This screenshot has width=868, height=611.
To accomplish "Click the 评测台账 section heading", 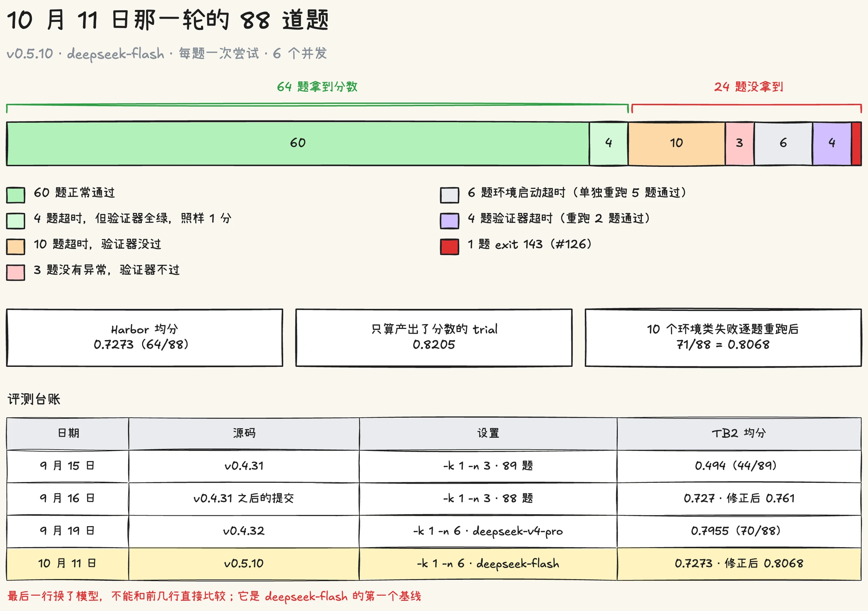I will [x=34, y=399].
